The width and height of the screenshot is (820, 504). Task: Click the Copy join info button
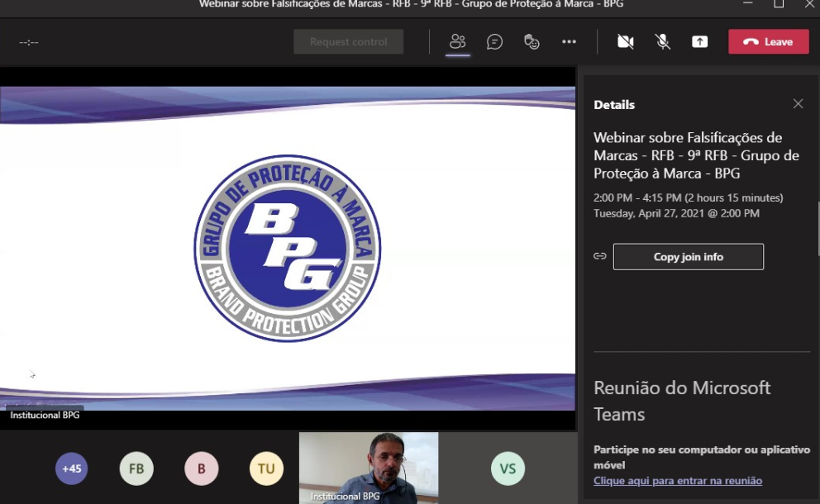click(x=688, y=257)
